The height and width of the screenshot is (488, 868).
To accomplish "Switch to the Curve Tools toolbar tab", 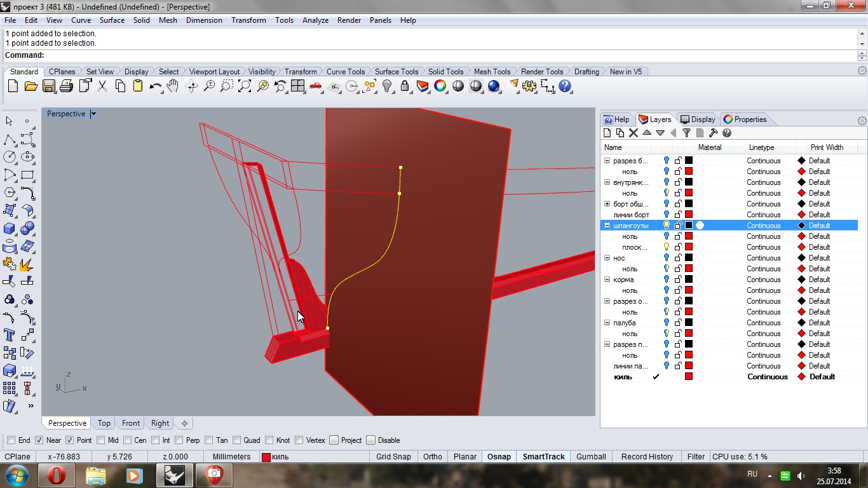I will [x=345, y=72].
